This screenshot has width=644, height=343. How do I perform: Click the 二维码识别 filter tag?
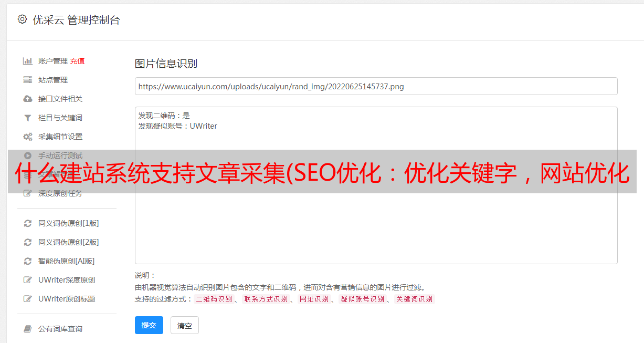(214, 299)
